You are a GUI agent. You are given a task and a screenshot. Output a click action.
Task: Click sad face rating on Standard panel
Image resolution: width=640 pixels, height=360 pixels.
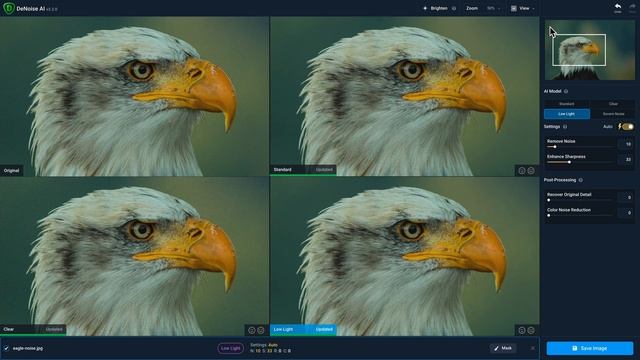coord(531,171)
